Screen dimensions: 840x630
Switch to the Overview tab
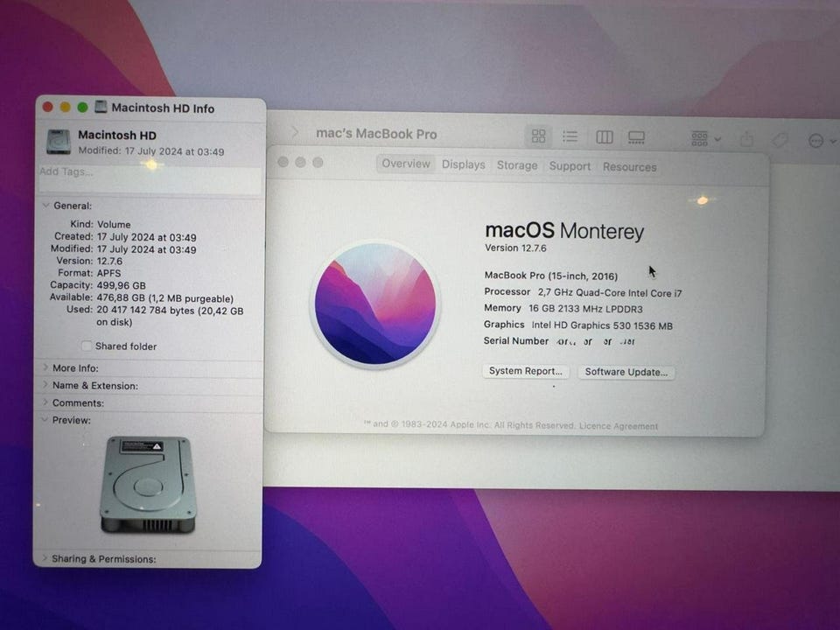tap(406, 164)
